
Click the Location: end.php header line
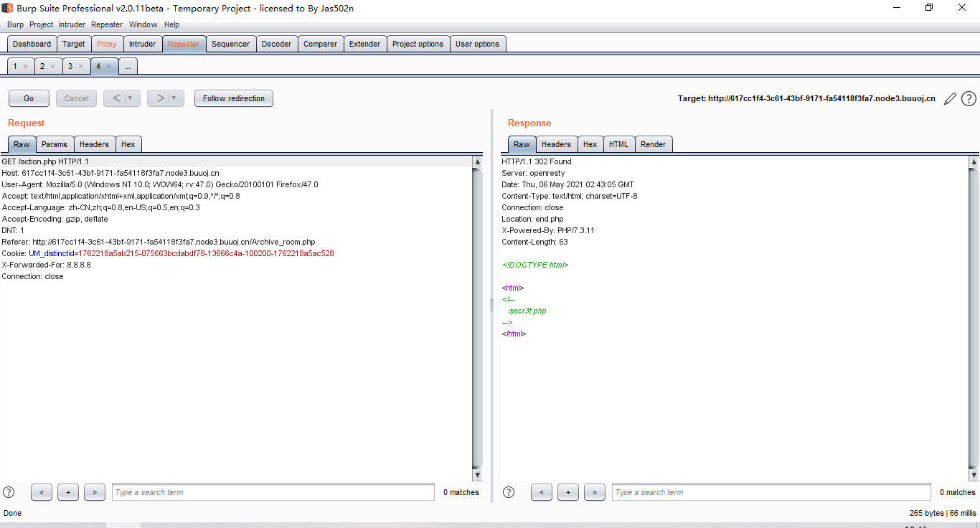[532, 219]
